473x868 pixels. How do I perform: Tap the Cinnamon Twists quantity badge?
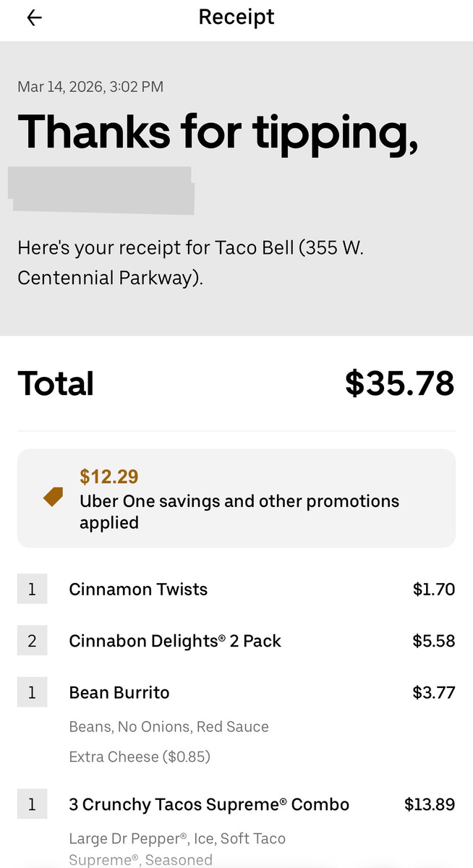click(32, 590)
